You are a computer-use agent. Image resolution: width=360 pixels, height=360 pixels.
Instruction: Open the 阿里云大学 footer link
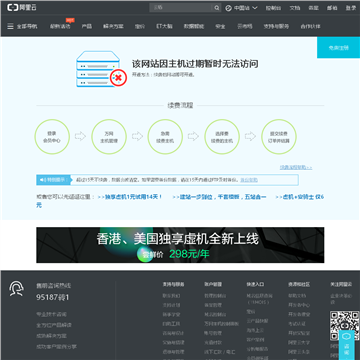[299, 342]
